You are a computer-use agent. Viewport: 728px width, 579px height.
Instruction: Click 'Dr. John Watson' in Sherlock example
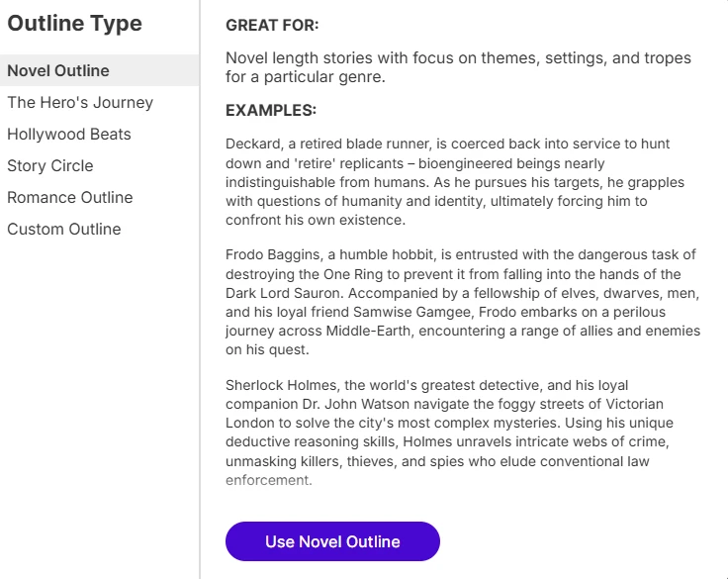348,405
